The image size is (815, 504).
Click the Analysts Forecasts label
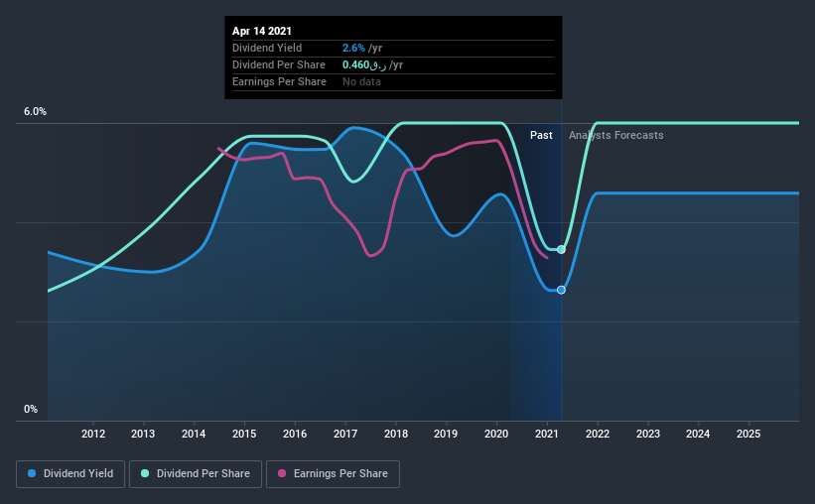[x=615, y=135]
